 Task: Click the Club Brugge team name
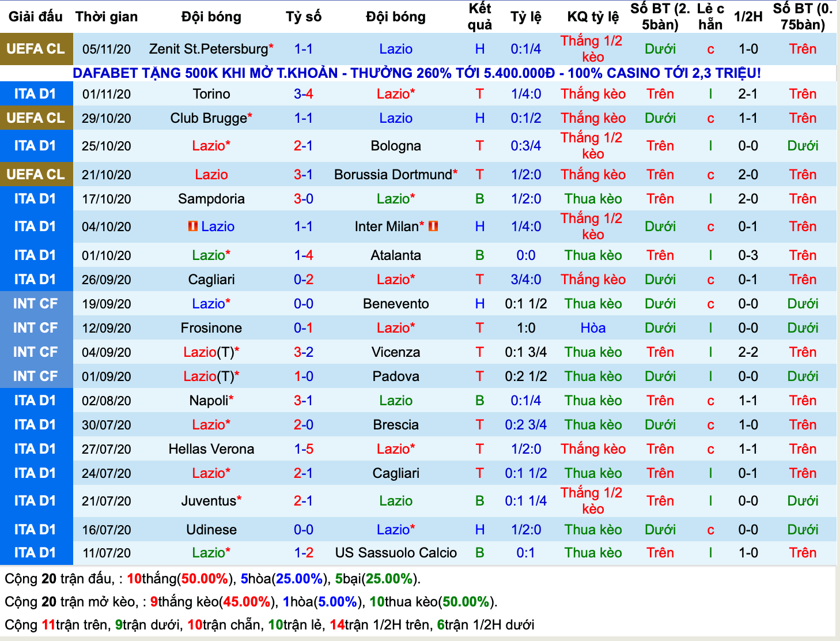[x=209, y=118]
